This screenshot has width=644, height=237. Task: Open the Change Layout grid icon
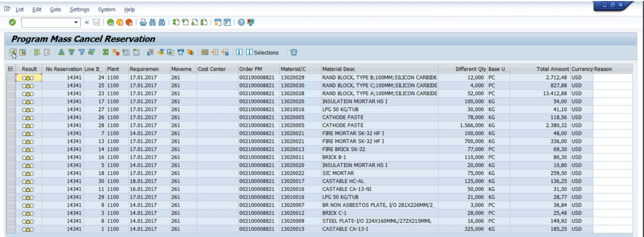tap(205, 52)
